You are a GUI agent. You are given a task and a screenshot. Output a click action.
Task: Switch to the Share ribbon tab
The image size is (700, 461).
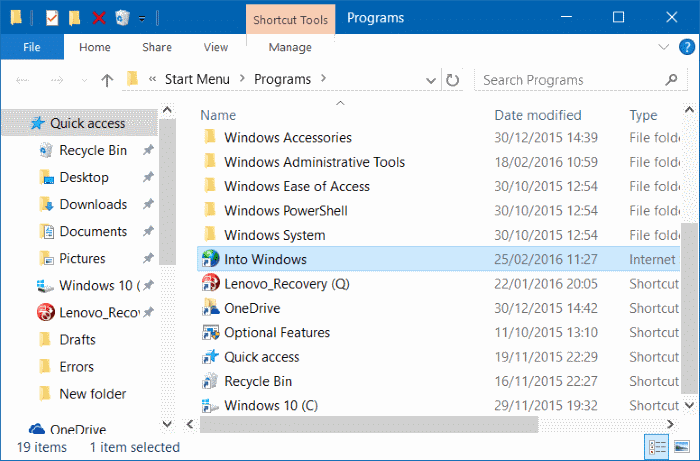click(x=157, y=47)
